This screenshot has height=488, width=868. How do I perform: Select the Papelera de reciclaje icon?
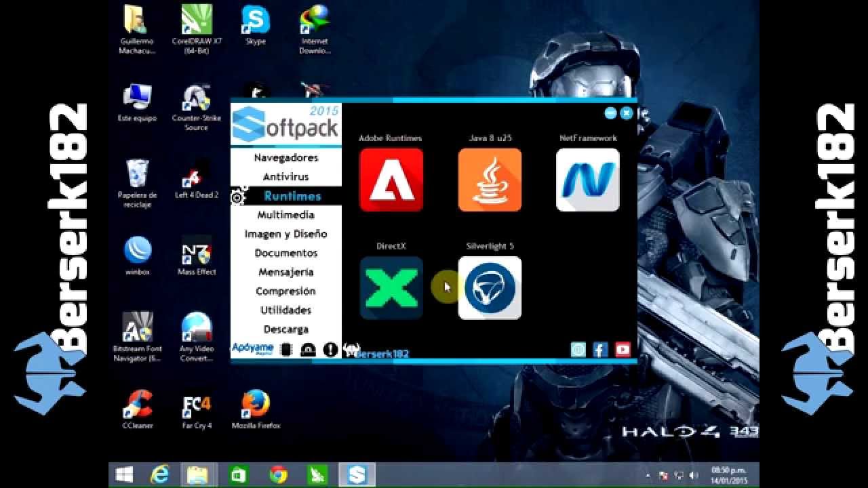click(137, 184)
